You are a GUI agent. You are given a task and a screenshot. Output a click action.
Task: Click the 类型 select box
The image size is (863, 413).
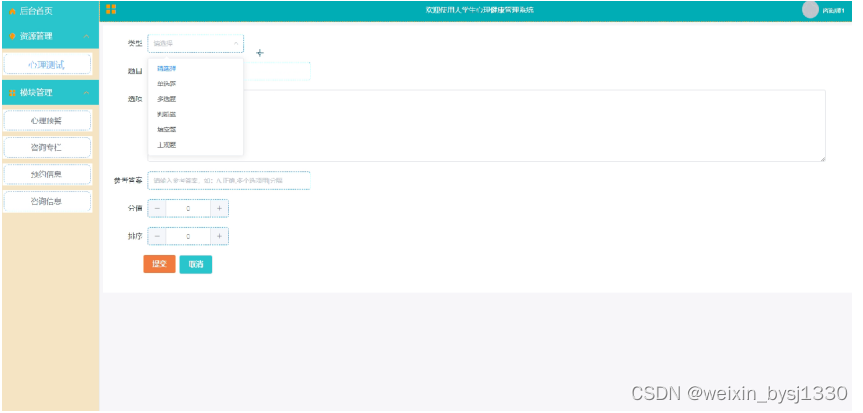195,44
